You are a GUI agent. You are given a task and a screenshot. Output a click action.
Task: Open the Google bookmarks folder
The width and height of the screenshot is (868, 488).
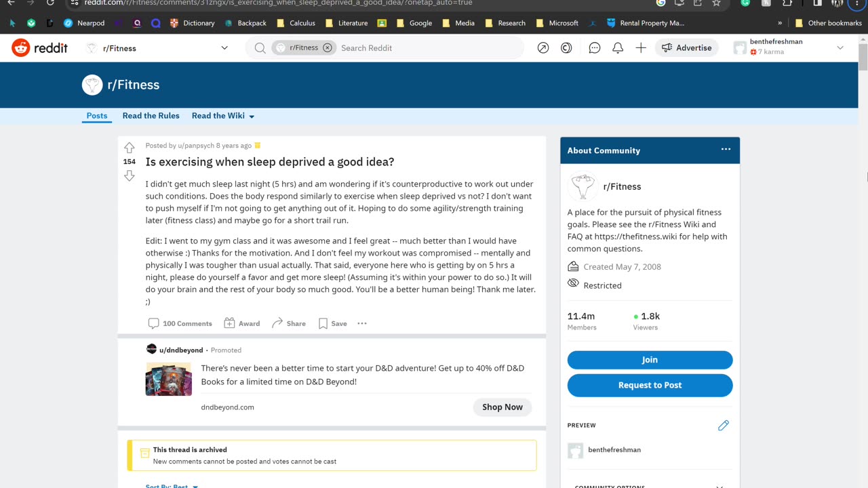(x=414, y=23)
